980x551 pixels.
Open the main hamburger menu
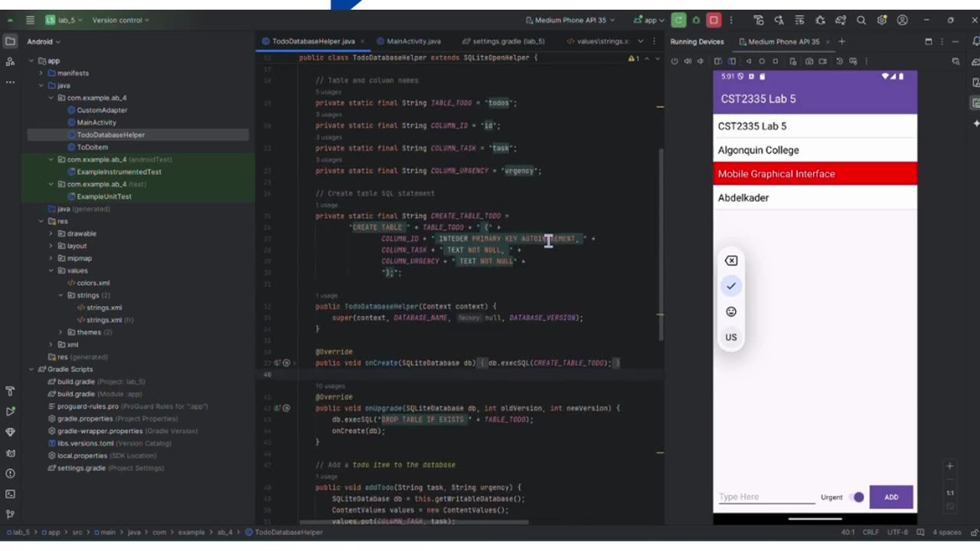tap(30, 20)
